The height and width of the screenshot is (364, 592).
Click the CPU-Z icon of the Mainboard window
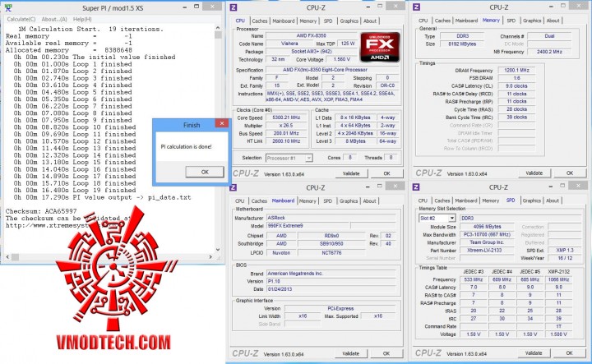pyautogui.click(x=234, y=187)
